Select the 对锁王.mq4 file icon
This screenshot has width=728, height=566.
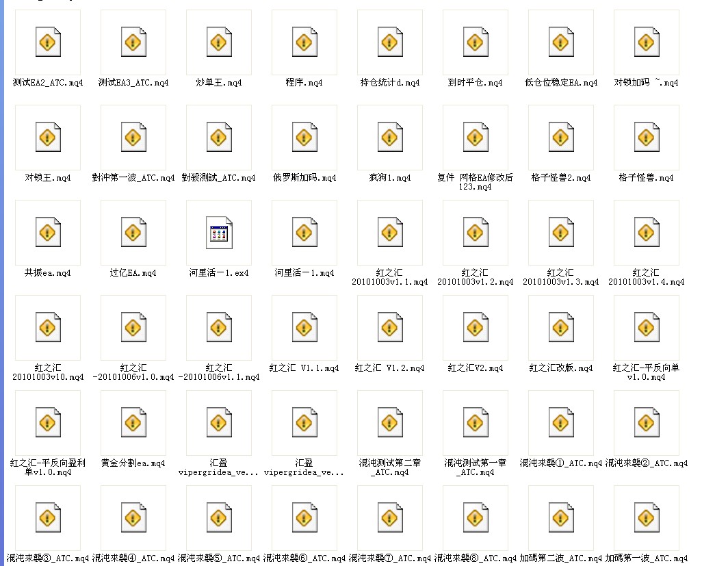click(x=48, y=138)
